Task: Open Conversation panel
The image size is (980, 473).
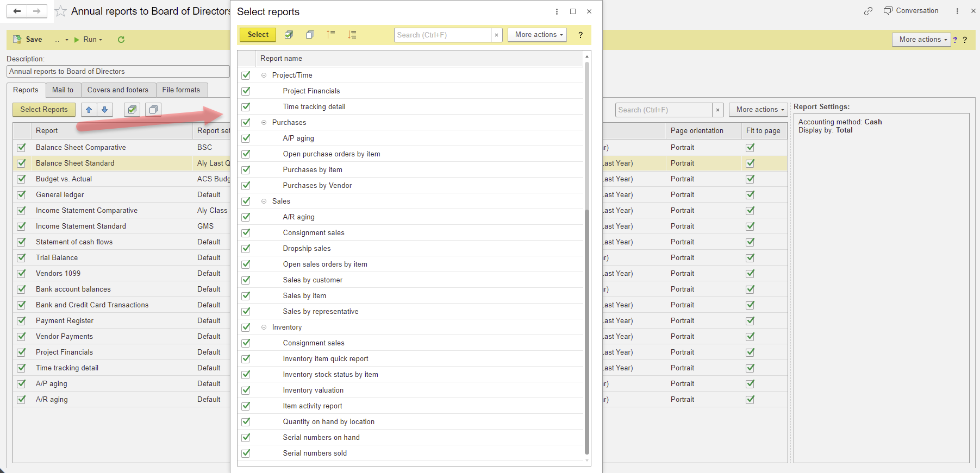Action: (x=912, y=11)
